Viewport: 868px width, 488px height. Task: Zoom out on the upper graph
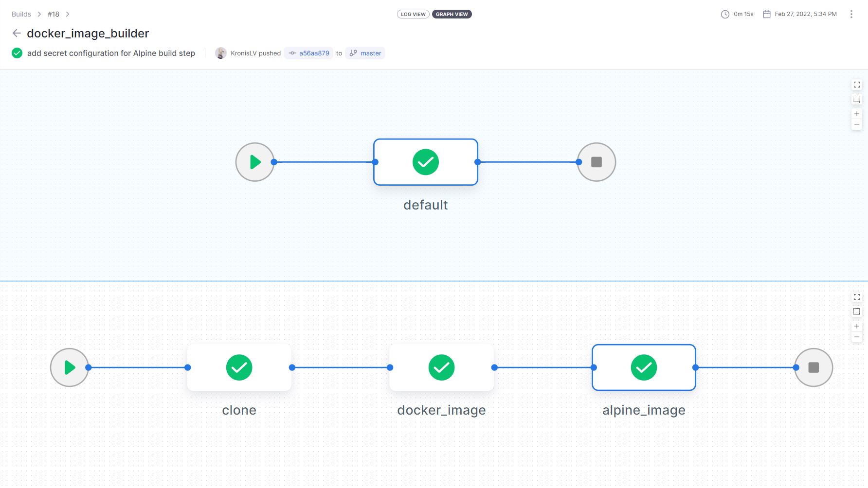857,125
